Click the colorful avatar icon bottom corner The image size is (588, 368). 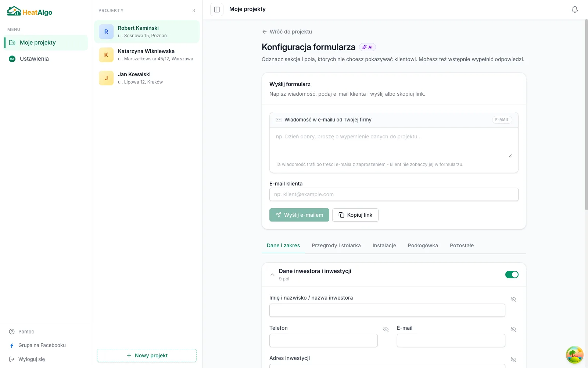[x=575, y=355]
